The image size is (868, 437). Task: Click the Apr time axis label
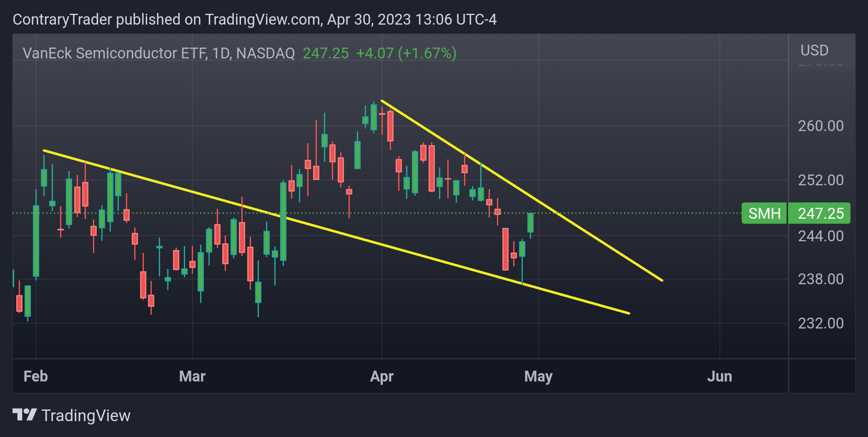(382, 376)
